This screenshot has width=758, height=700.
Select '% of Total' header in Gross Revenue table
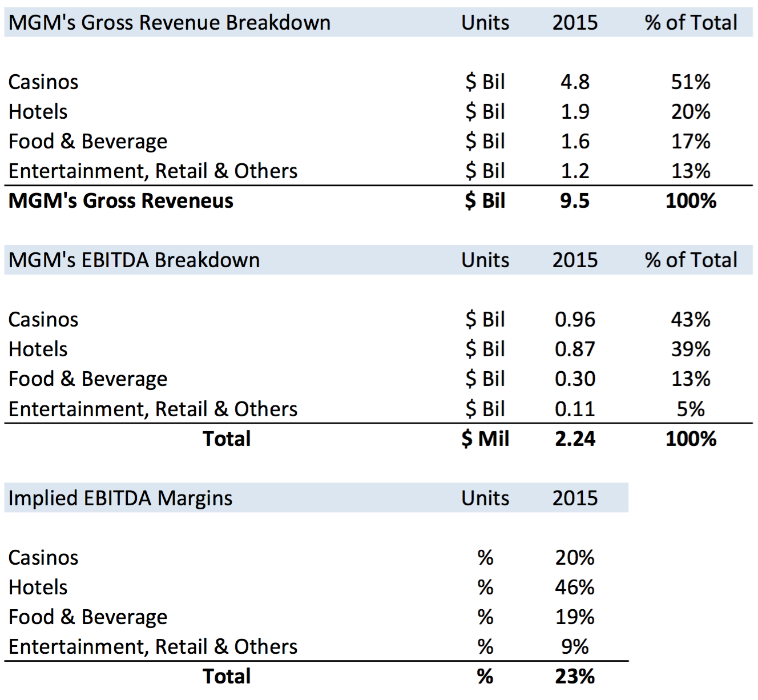pos(691,23)
